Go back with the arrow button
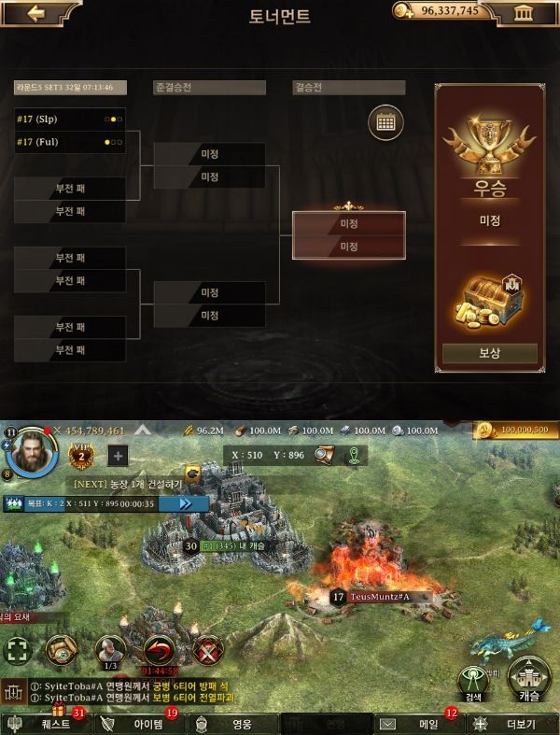560x735 pixels. pos(35,13)
